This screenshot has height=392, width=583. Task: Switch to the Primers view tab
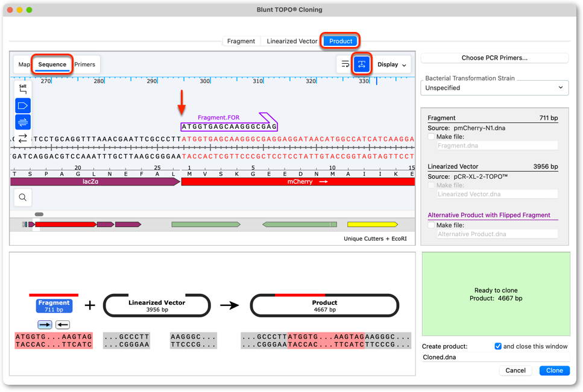85,64
